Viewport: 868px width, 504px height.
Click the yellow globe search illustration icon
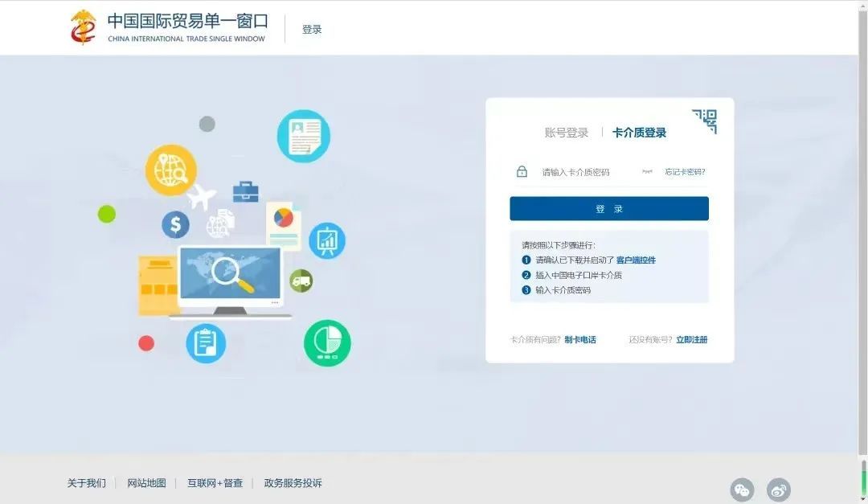click(171, 170)
